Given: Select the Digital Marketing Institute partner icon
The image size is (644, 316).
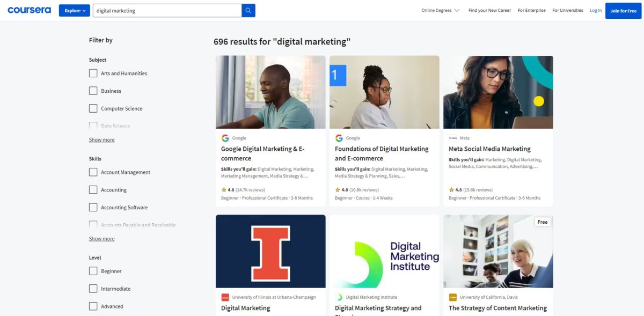Looking at the screenshot, I should 338,297.
